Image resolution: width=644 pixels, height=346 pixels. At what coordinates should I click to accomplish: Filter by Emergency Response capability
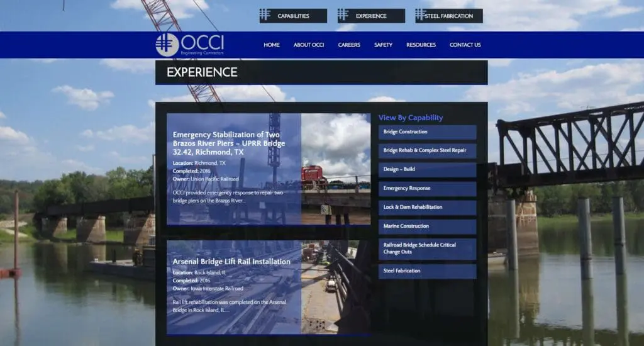click(427, 189)
